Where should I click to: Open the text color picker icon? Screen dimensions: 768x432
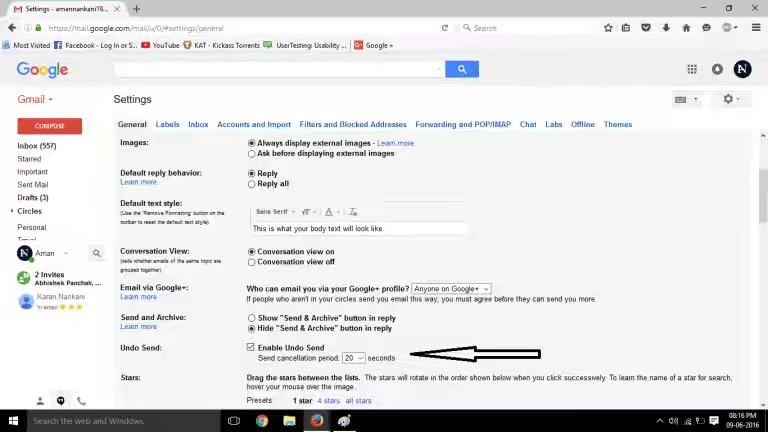coord(329,212)
